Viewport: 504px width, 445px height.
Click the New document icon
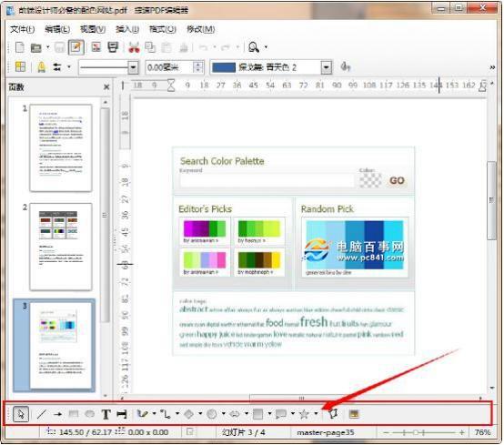click(x=20, y=47)
